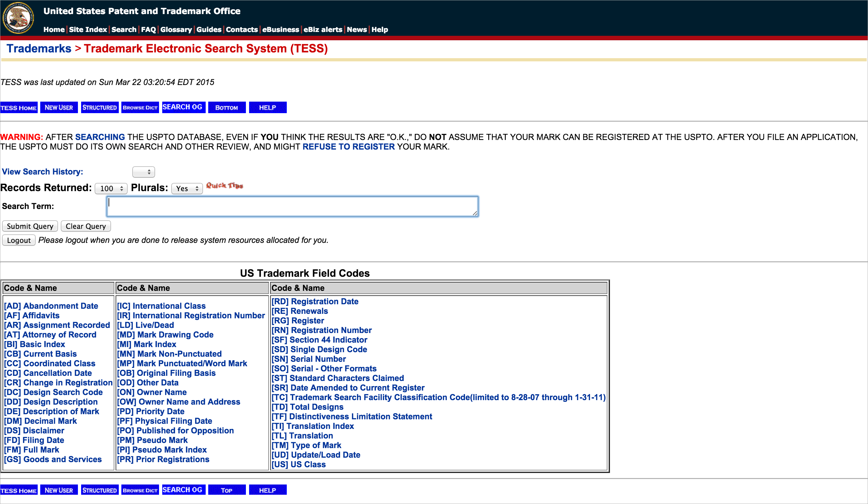This screenshot has width=868, height=504.
Task: Select [TM] Type of Mark code
Action: pyautogui.click(x=306, y=446)
